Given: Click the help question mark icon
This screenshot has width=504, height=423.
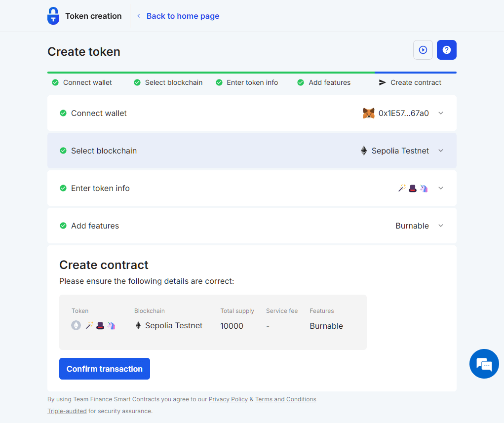Looking at the screenshot, I should (446, 50).
